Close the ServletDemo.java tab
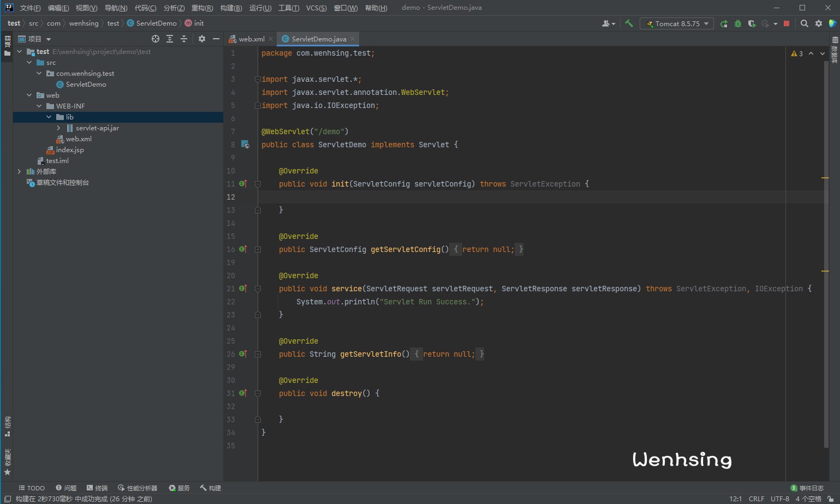The width and height of the screenshot is (840, 504). click(x=353, y=39)
